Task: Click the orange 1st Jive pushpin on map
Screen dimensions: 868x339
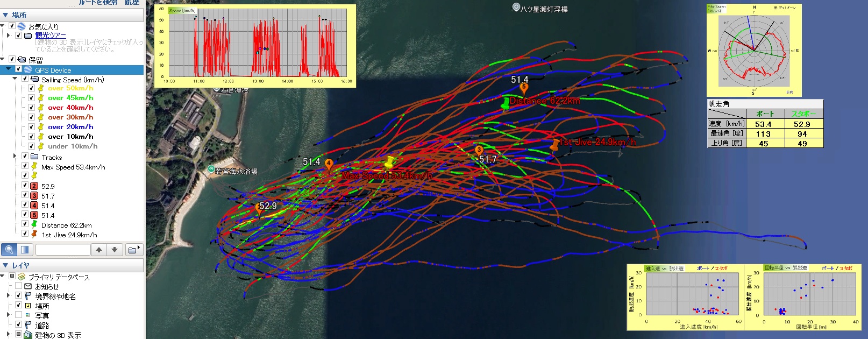Action: 554,145
